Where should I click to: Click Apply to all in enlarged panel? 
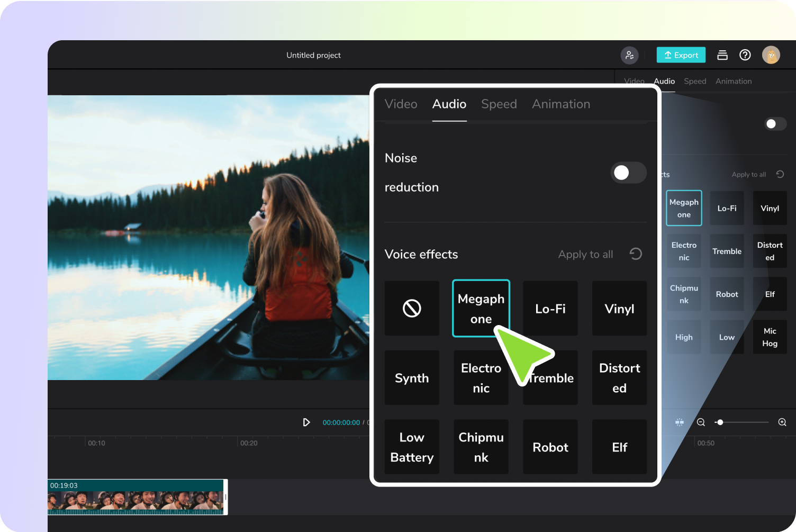coord(585,255)
